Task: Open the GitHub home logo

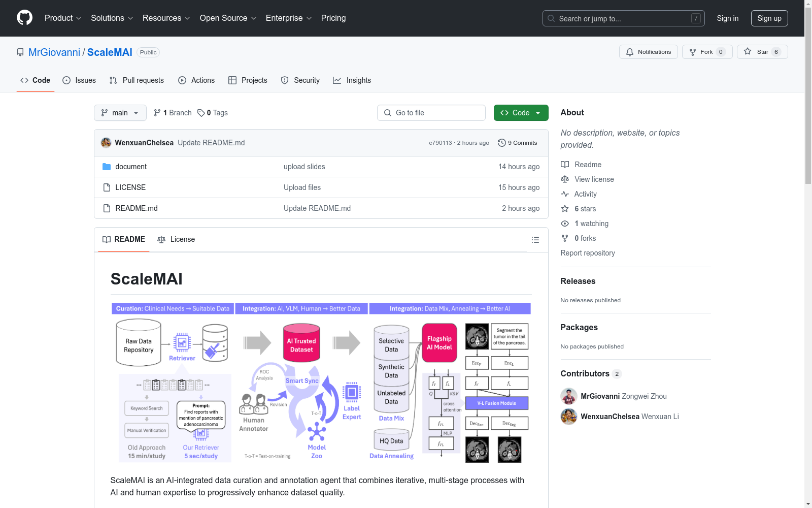Action: pos(24,18)
